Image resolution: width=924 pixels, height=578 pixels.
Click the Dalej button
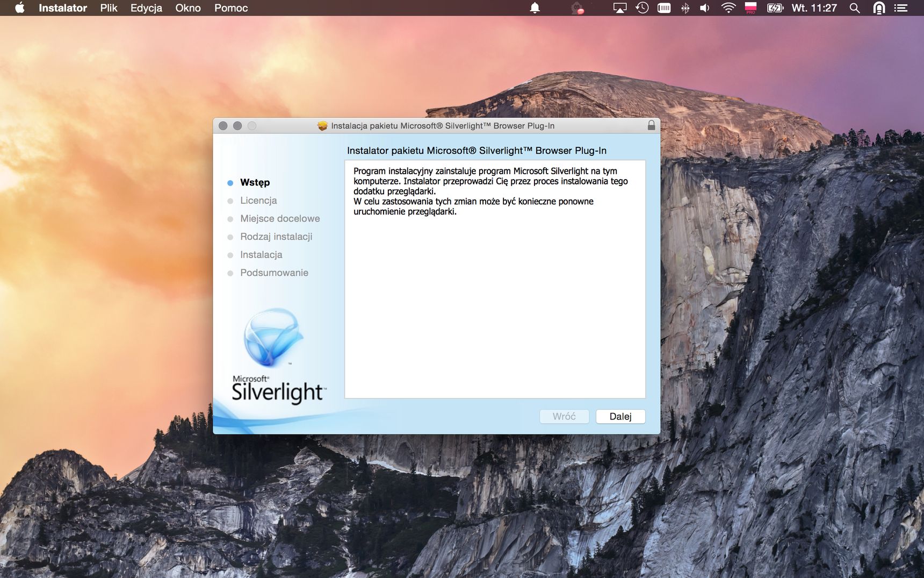(620, 417)
